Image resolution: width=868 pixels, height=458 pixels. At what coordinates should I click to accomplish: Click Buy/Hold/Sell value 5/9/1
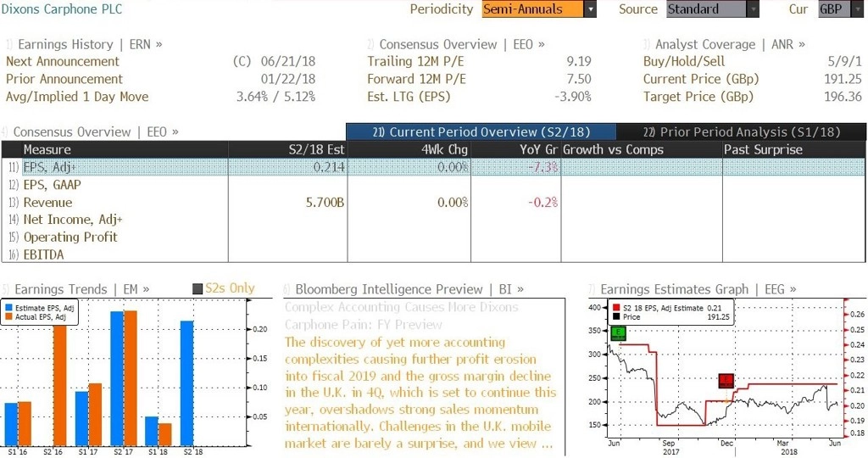[x=845, y=61]
